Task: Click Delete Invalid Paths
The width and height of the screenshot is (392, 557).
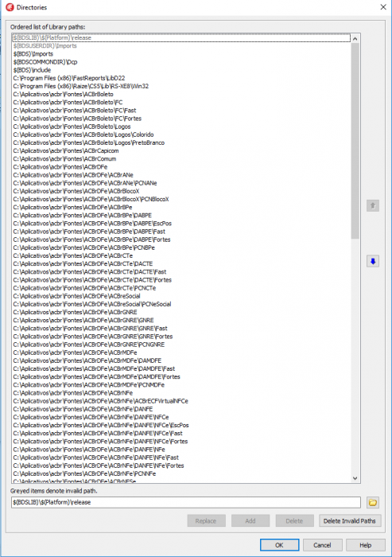Action: pyautogui.click(x=349, y=520)
